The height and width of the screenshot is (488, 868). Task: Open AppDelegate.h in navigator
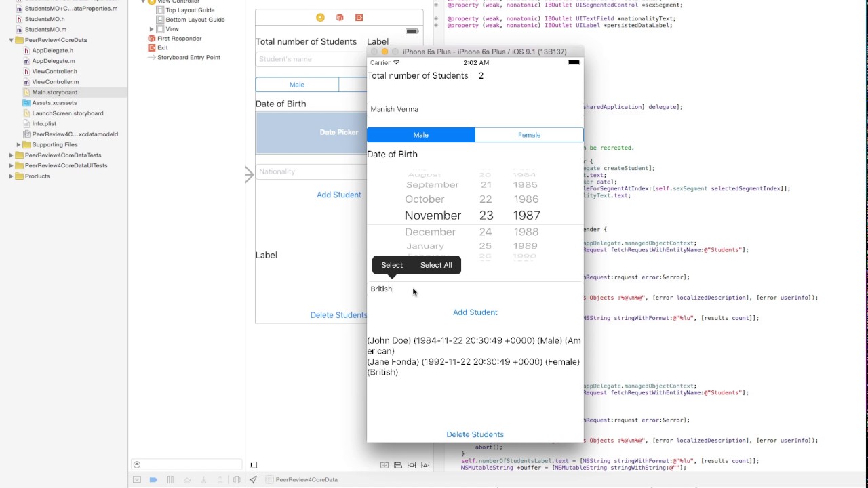coord(52,51)
